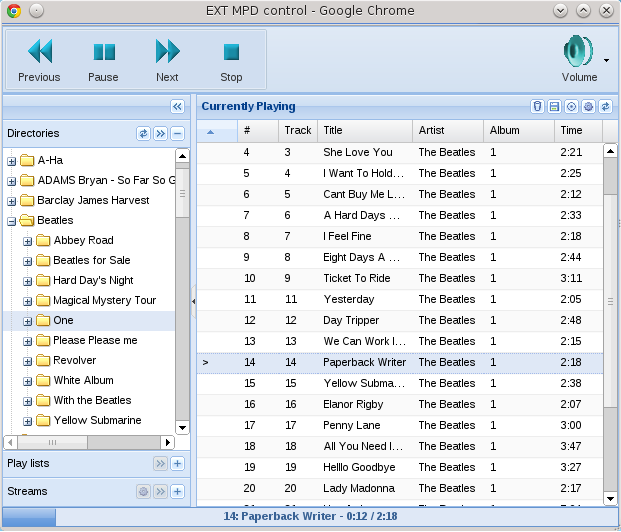Click the Volume speaker icon
This screenshot has height=532, width=621.
pos(579,51)
